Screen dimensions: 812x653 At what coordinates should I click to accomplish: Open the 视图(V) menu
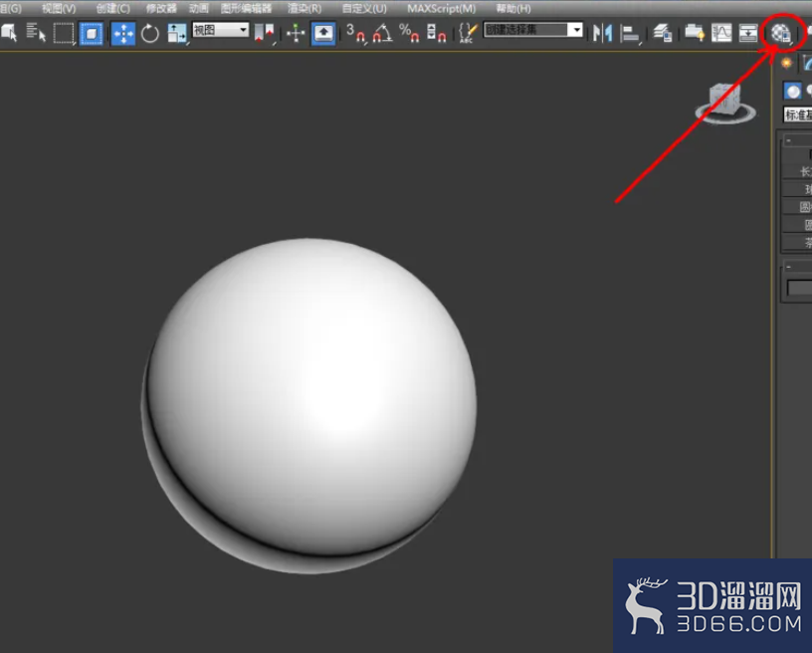[59, 8]
